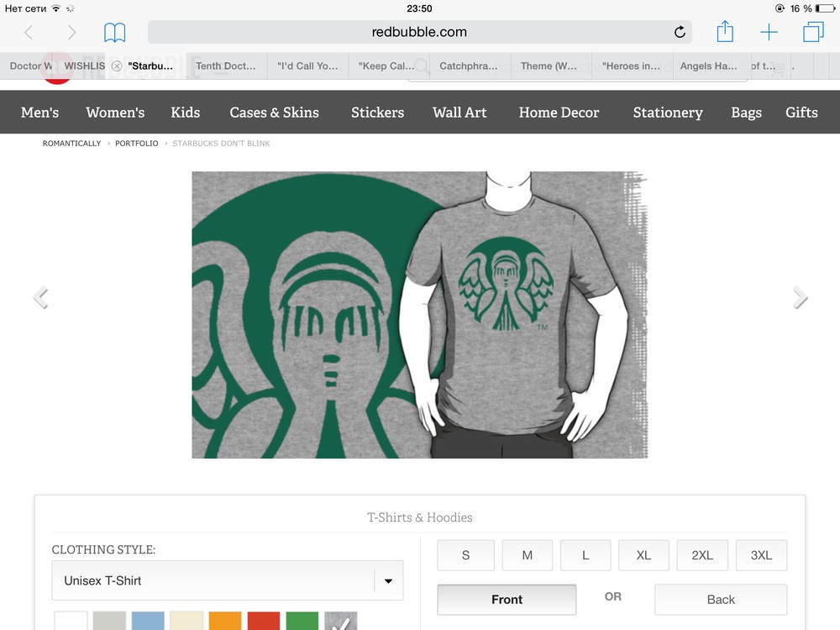Show the next product image
Viewport: 840px width, 630px height.
click(800, 298)
